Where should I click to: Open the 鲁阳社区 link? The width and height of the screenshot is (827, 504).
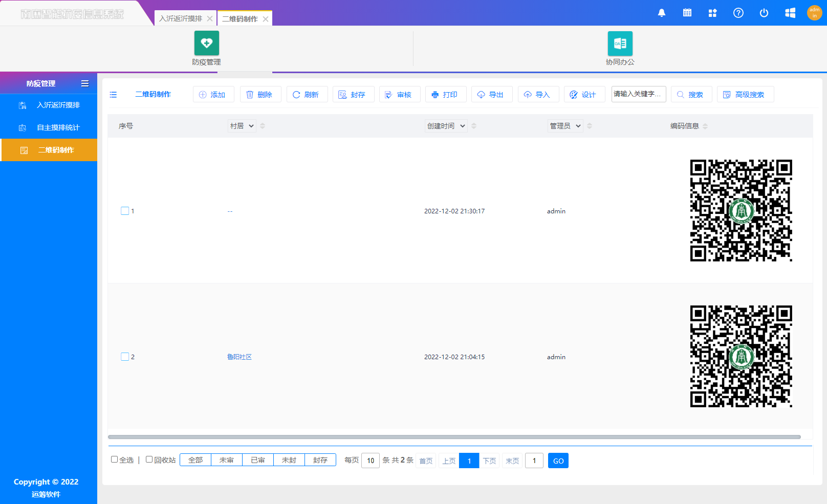coord(240,357)
